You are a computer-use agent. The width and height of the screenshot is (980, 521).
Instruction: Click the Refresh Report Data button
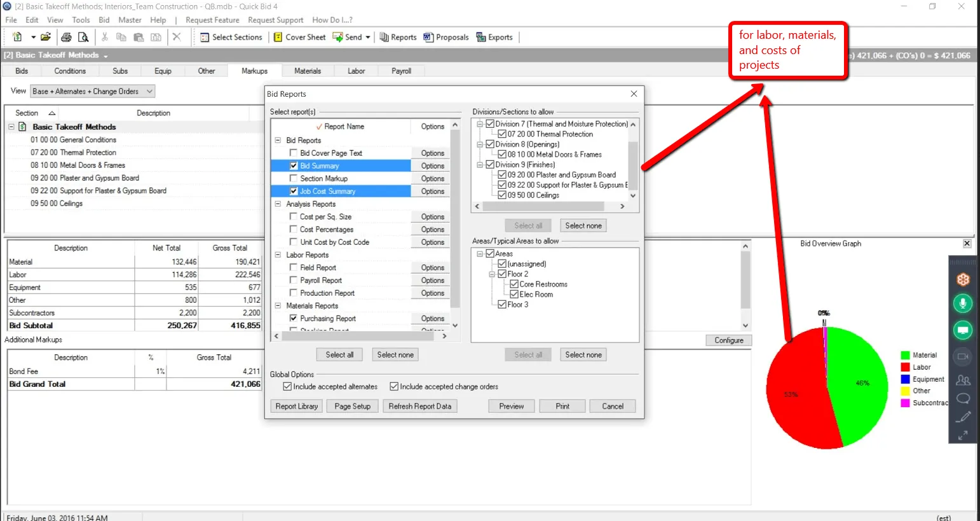[419, 406]
